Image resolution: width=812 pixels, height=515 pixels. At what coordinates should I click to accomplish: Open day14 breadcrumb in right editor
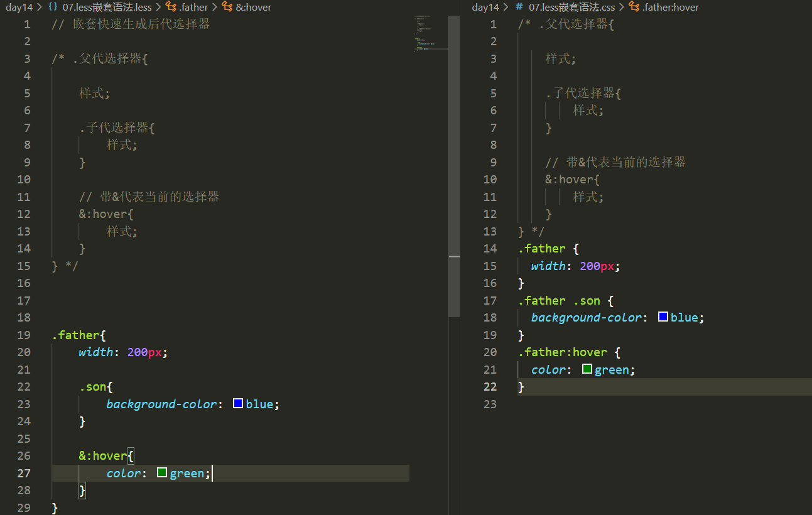[485, 7]
